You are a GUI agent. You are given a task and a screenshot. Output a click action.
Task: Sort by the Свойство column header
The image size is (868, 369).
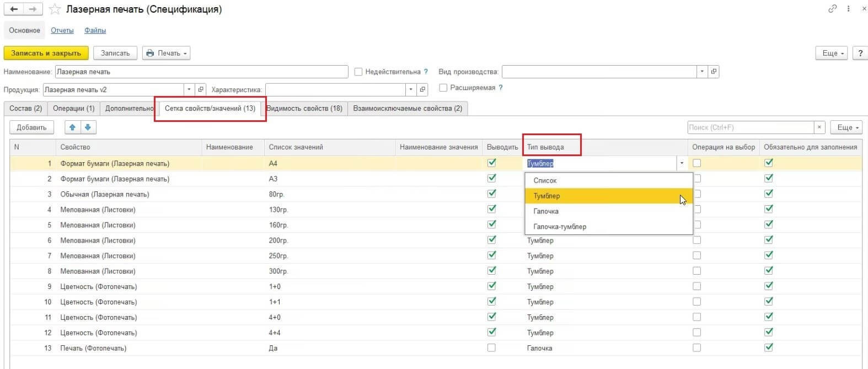point(129,147)
